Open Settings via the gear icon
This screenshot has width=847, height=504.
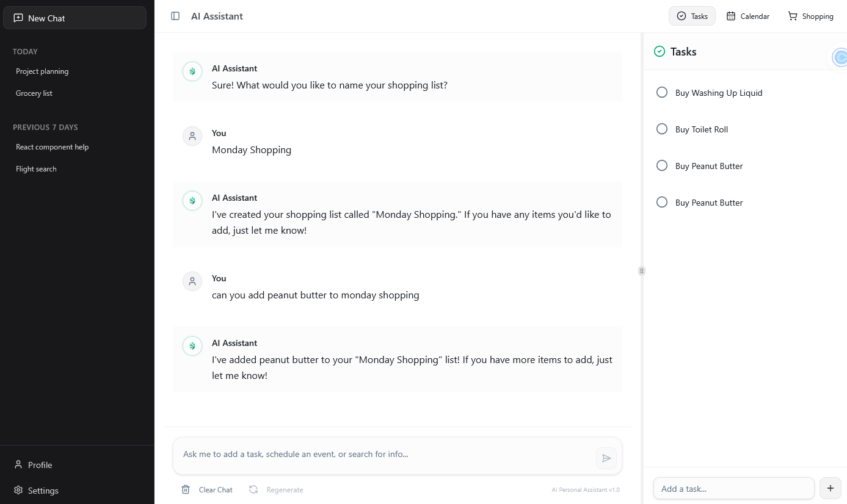(18, 491)
